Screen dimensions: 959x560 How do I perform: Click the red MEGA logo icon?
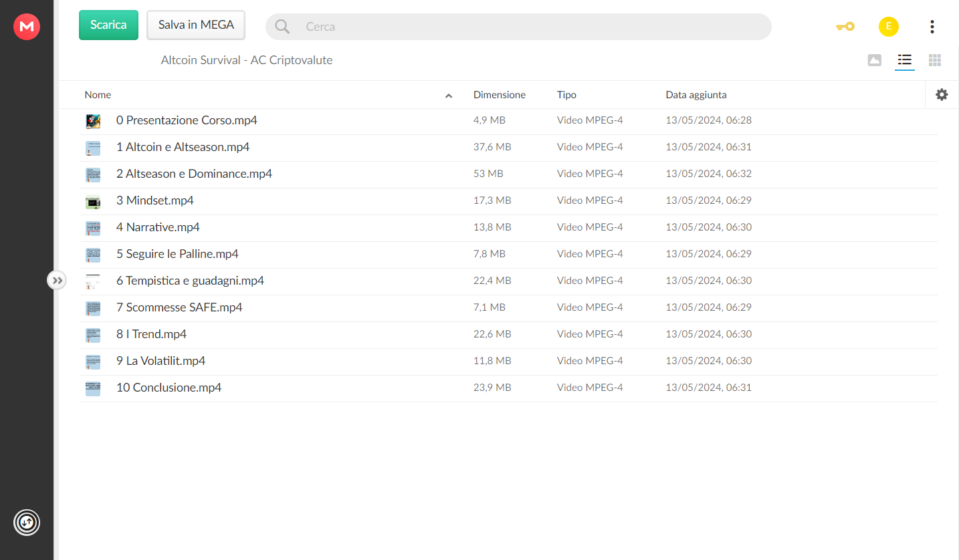(27, 27)
